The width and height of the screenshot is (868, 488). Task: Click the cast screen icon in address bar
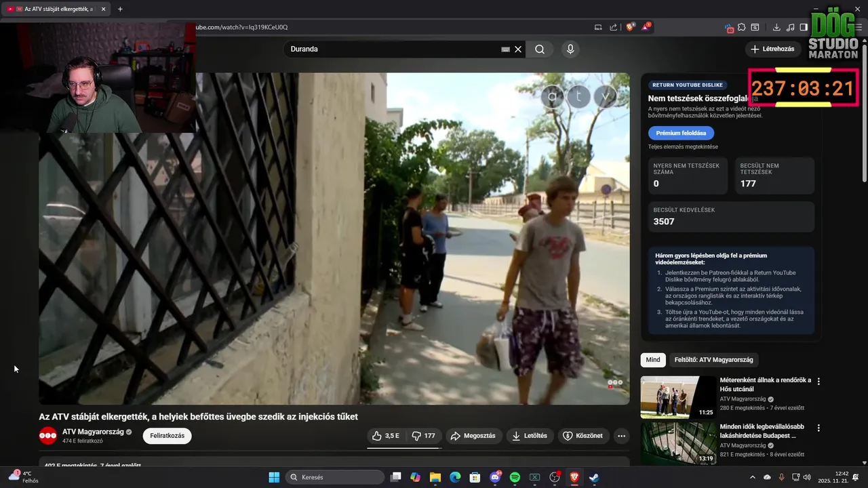[x=598, y=27]
